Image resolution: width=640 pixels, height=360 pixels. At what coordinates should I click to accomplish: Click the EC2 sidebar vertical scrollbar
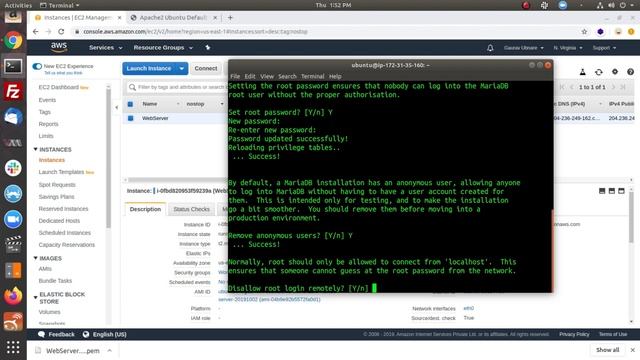coord(108,159)
